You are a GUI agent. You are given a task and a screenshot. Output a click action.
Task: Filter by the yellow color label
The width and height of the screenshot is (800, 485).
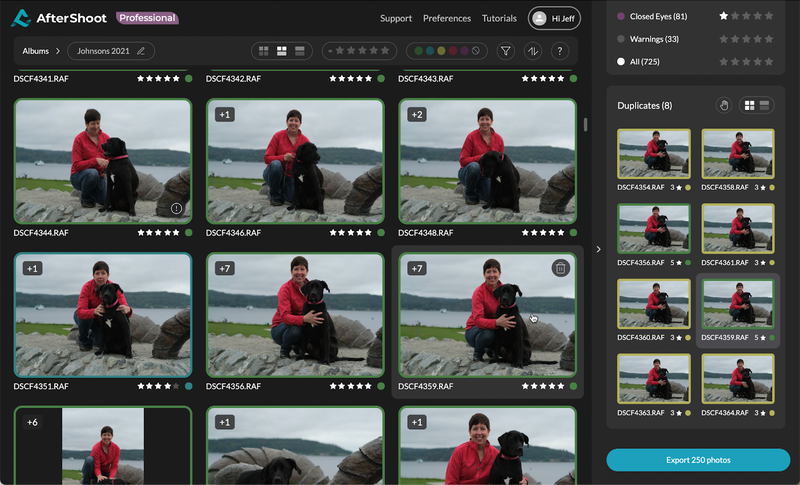pos(440,51)
